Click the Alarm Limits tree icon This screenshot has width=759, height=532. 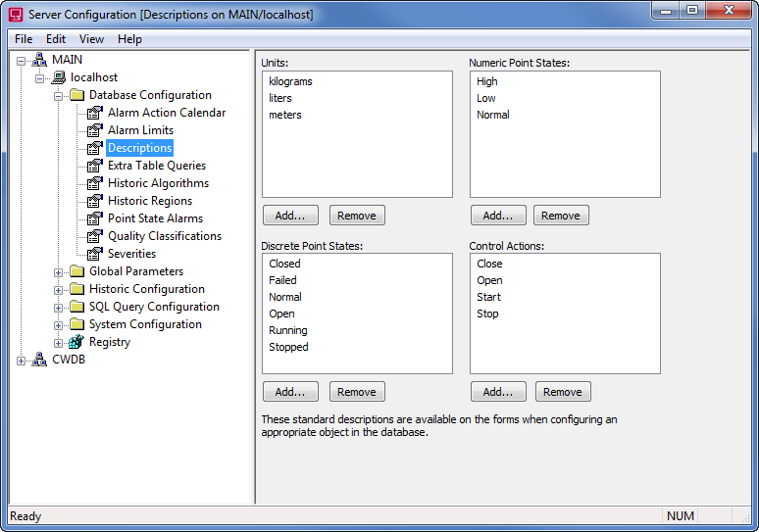[x=95, y=130]
